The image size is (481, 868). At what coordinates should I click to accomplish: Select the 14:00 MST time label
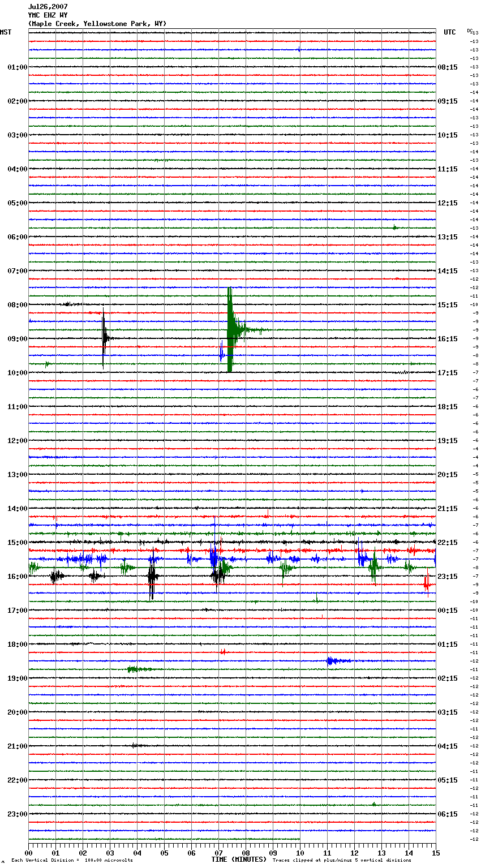(x=18, y=509)
